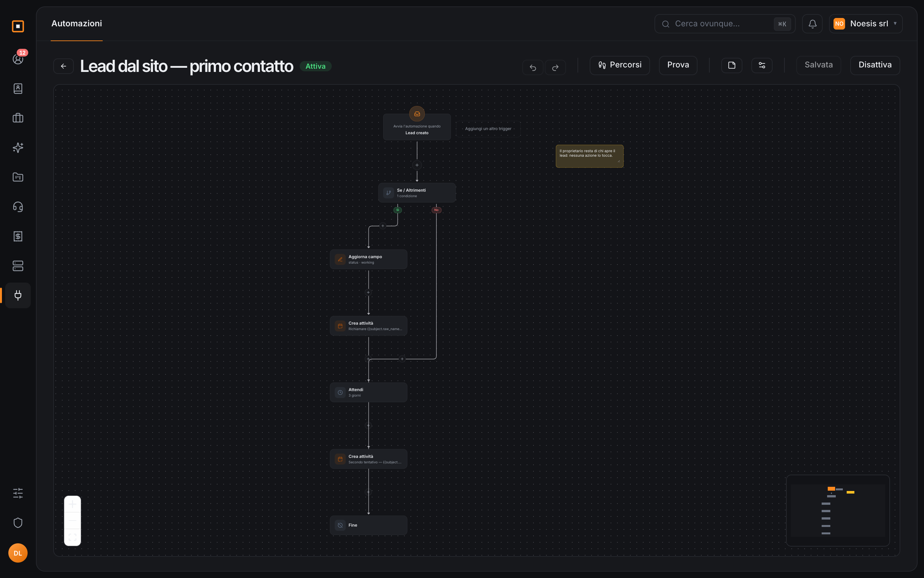Open the briefcase sidebar icon

tap(18, 118)
